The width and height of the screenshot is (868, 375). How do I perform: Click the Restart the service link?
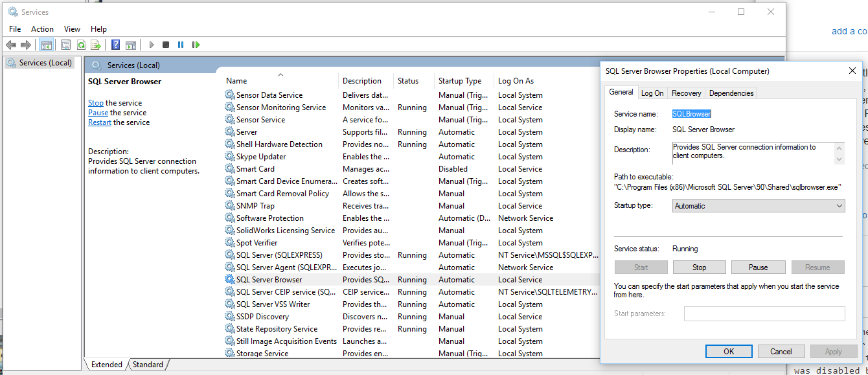coord(100,122)
